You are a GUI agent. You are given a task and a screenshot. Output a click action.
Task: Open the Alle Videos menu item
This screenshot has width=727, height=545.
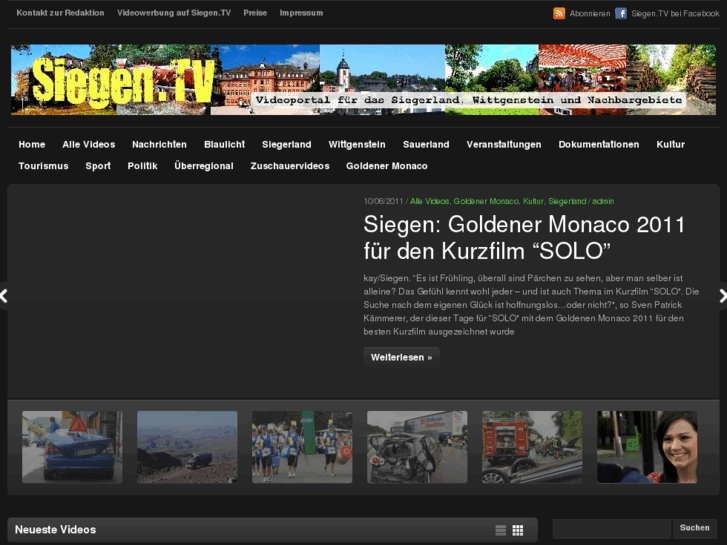(89, 144)
